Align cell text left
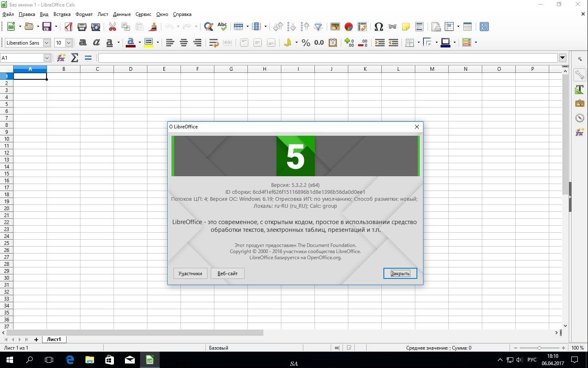 170,43
